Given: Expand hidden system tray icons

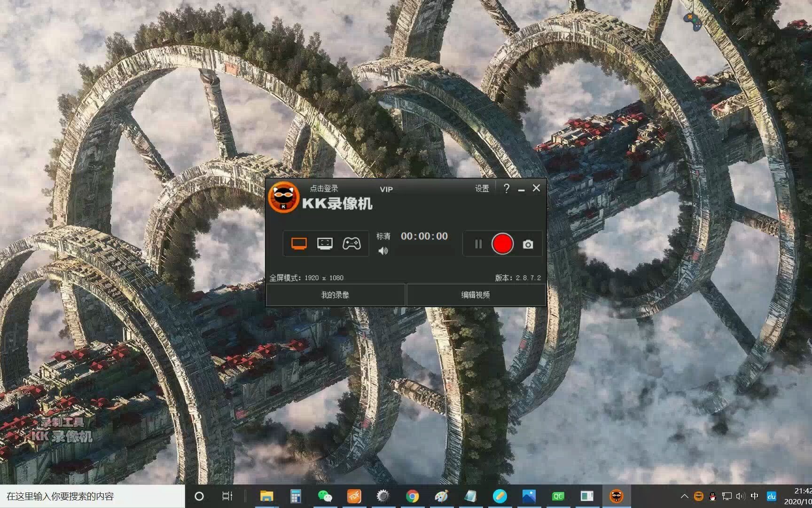Looking at the screenshot, I should click(684, 496).
